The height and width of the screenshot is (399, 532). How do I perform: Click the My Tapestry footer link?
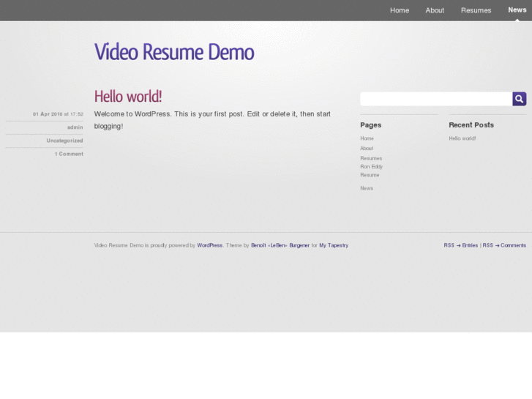coord(334,245)
